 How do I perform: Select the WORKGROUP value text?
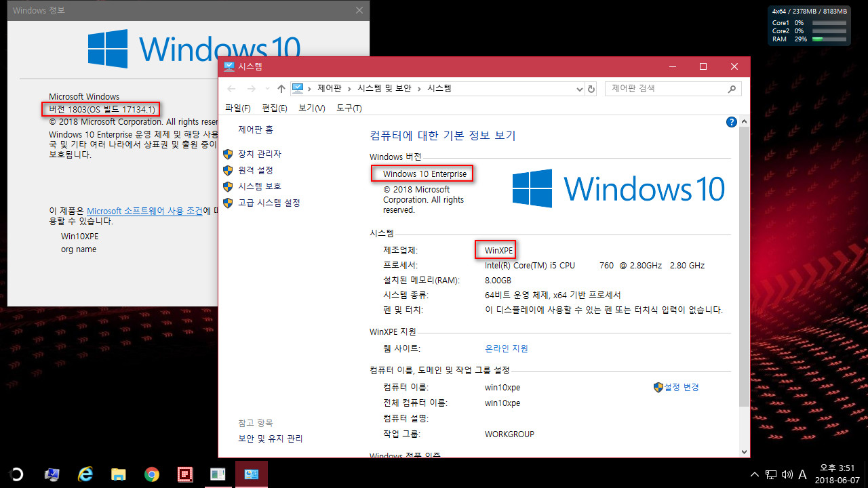point(509,434)
